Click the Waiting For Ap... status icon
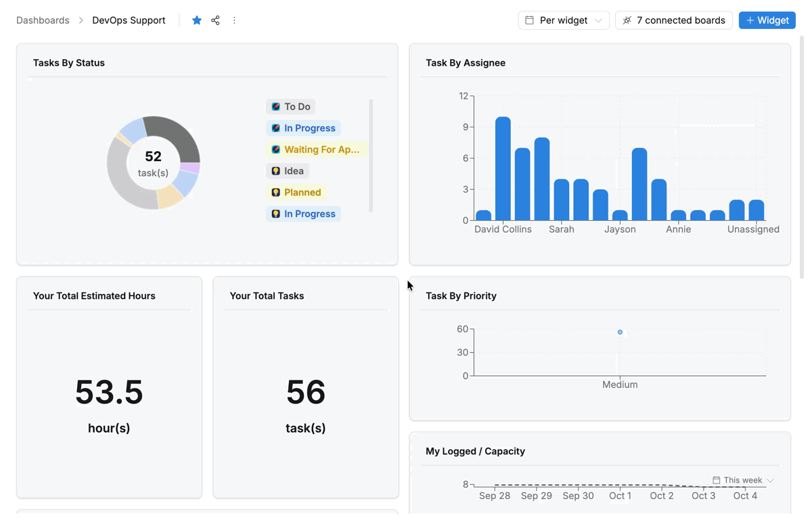The height and width of the screenshot is (522, 812). [x=276, y=150]
